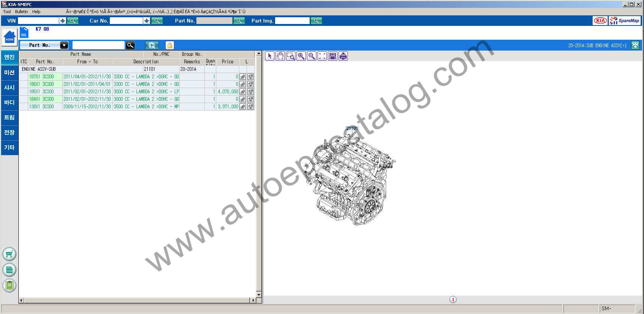This screenshot has height=314, width=644.
Task: Save the diagram image
Action: click(x=332, y=56)
